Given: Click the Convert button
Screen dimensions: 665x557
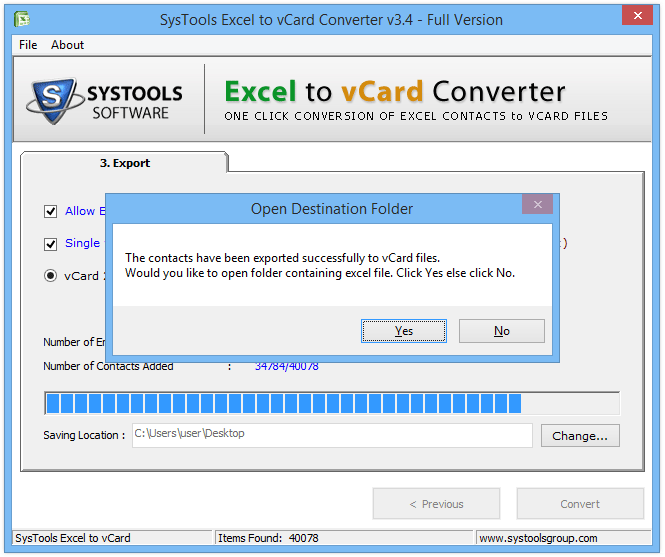Looking at the screenshot, I should click(580, 504).
